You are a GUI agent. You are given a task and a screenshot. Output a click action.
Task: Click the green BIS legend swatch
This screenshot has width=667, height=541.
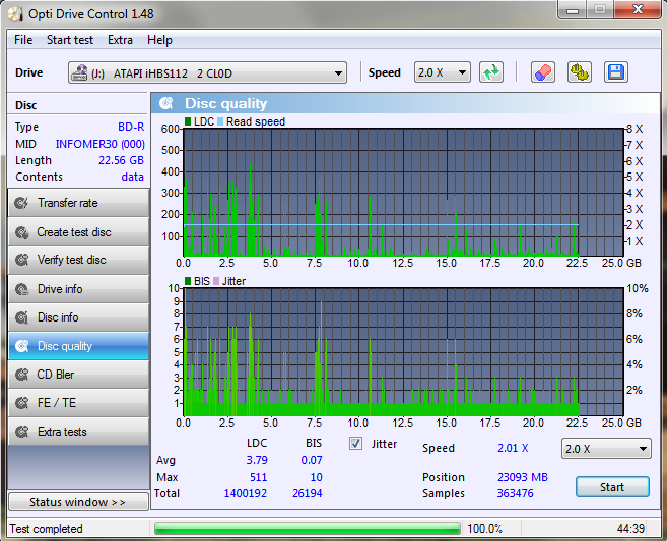click(188, 281)
